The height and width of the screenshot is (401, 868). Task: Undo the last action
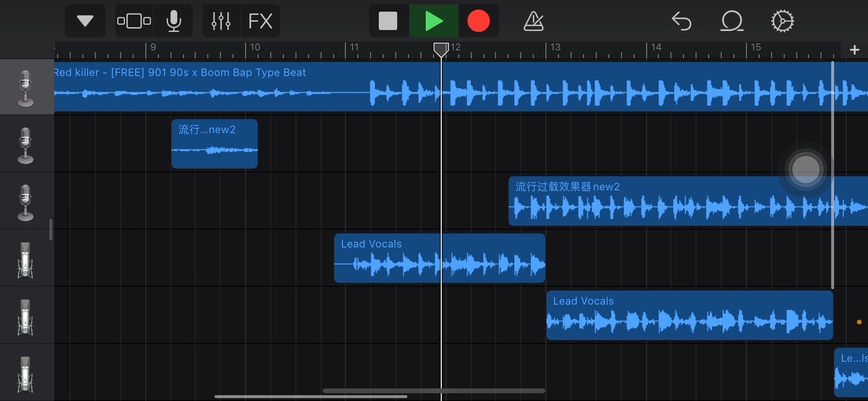[x=681, y=21]
